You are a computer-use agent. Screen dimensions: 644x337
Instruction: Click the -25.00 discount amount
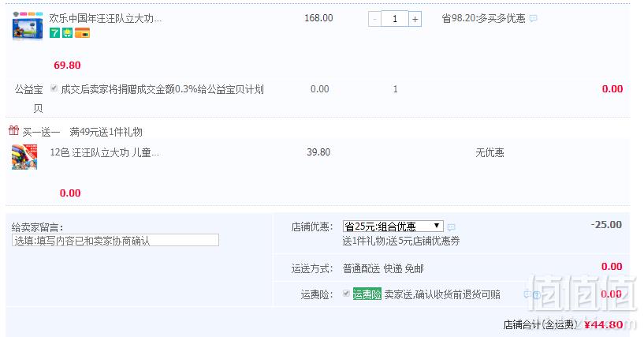pyautogui.click(x=606, y=225)
